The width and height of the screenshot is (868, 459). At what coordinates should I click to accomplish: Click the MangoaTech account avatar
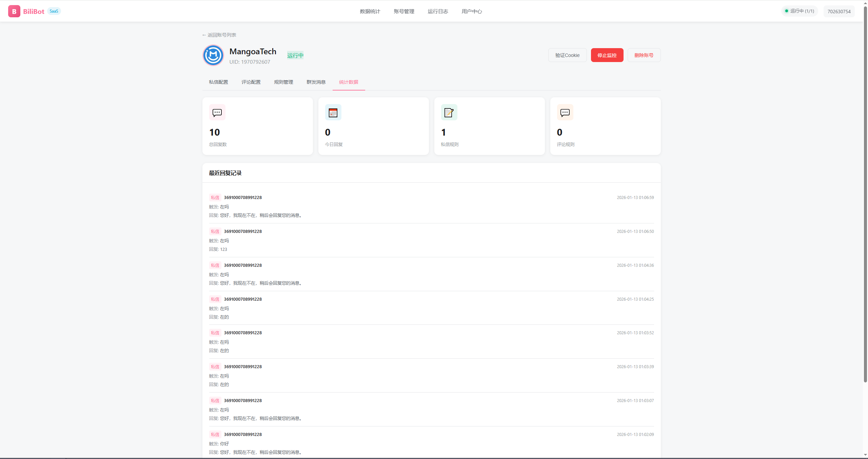[213, 55]
